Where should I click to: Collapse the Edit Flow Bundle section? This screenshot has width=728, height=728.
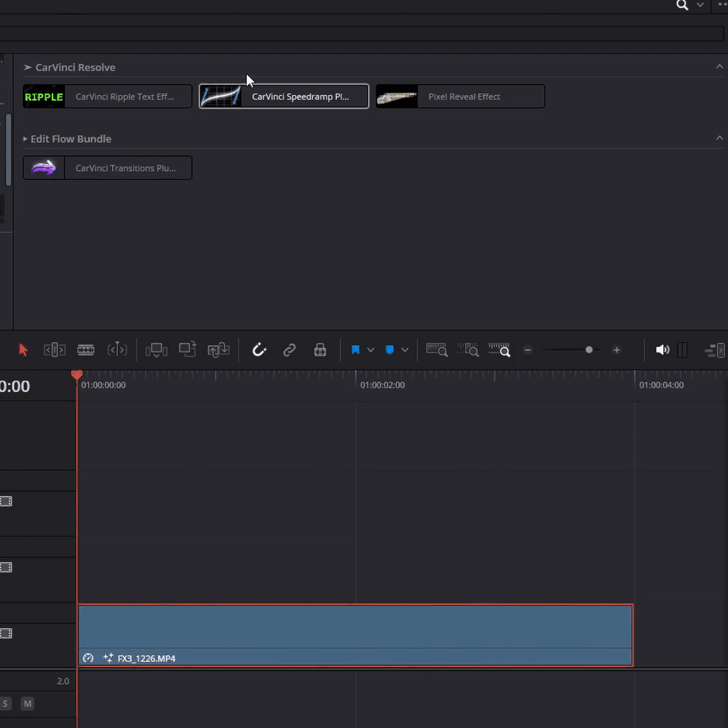point(719,138)
